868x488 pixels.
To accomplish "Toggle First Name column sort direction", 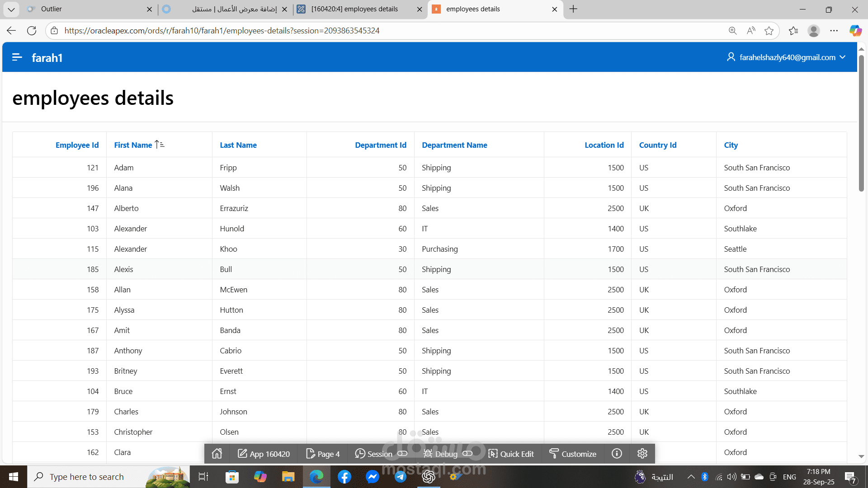I will tap(160, 145).
